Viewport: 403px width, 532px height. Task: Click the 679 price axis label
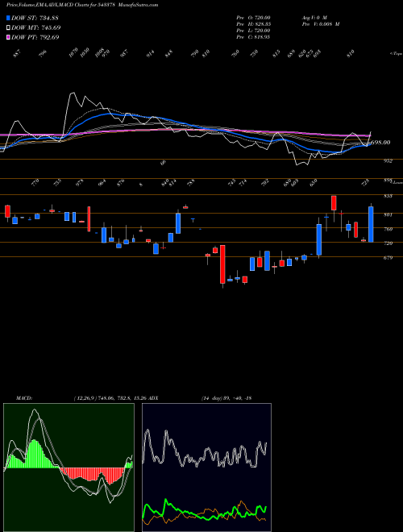tap(388, 257)
